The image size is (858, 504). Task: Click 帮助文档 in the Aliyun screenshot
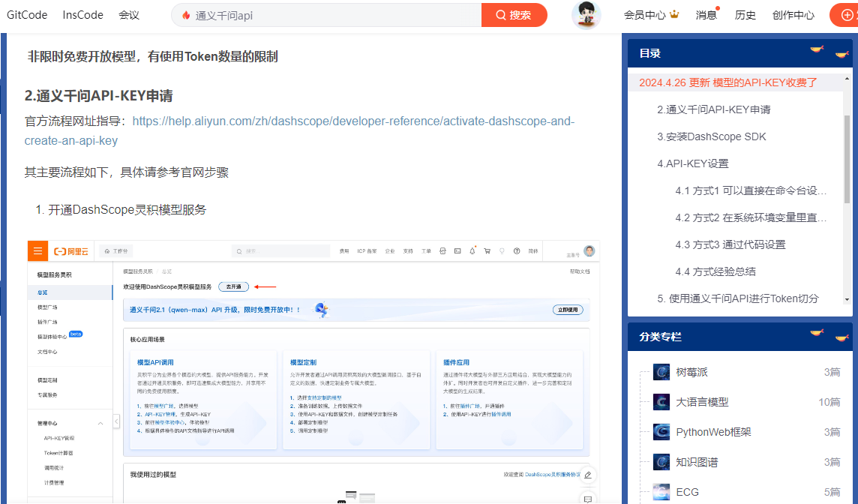pos(580,271)
